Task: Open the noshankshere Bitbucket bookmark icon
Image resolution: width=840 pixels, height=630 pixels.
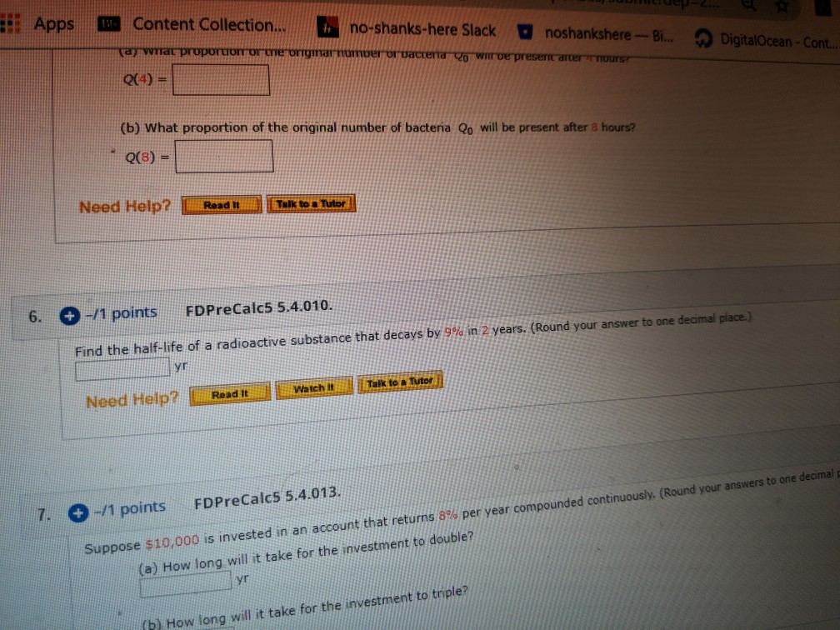Action: pos(527,32)
